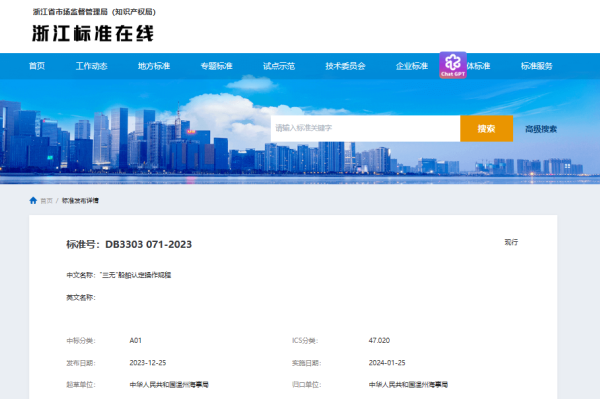Open the 首页 navigation menu item
Screen dimensions: 600x399
click(37, 66)
